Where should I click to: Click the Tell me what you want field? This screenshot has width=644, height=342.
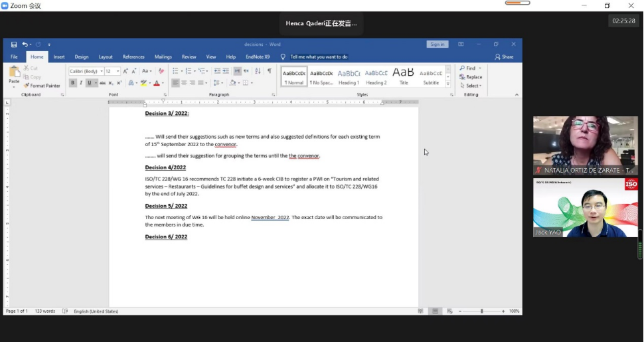tap(319, 57)
